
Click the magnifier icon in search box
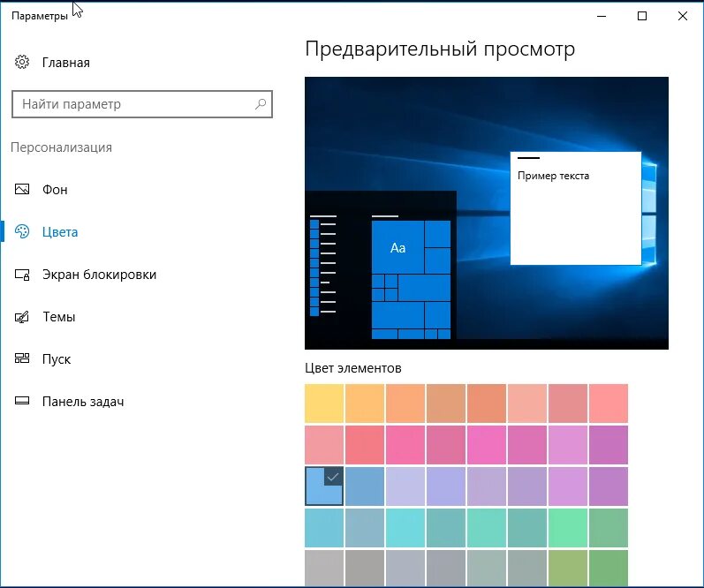[261, 104]
